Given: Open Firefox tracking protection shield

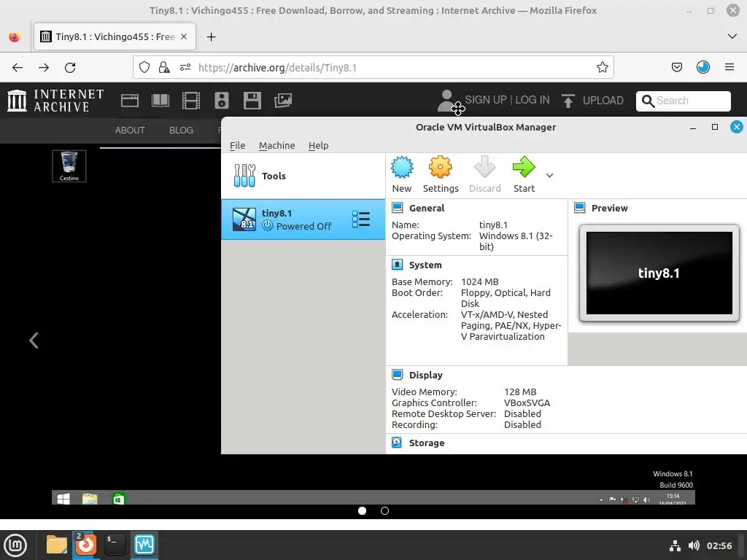Looking at the screenshot, I should point(144,68).
